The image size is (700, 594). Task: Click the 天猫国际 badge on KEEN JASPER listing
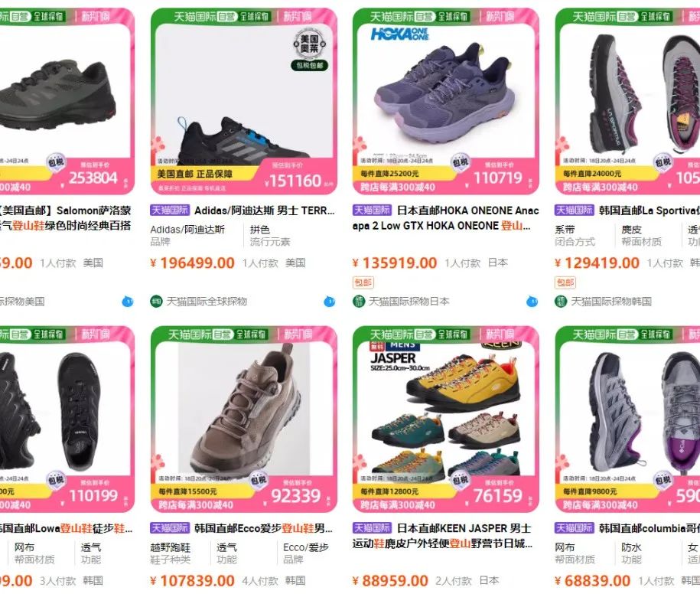(x=373, y=528)
